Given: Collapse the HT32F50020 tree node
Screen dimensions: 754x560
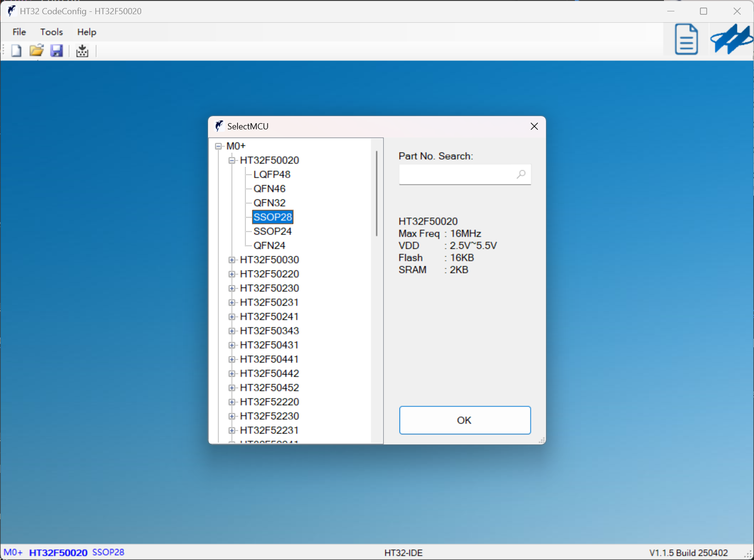Looking at the screenshot, I should (x=232, y=161).
